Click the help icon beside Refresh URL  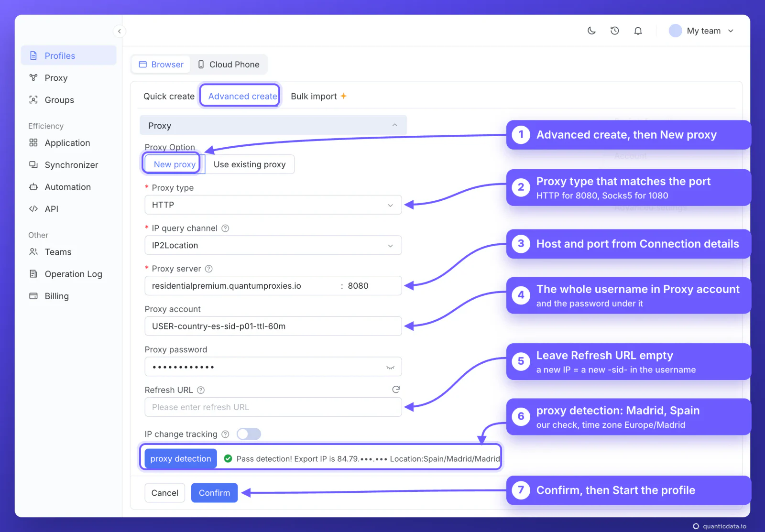(x=201, y=390)
